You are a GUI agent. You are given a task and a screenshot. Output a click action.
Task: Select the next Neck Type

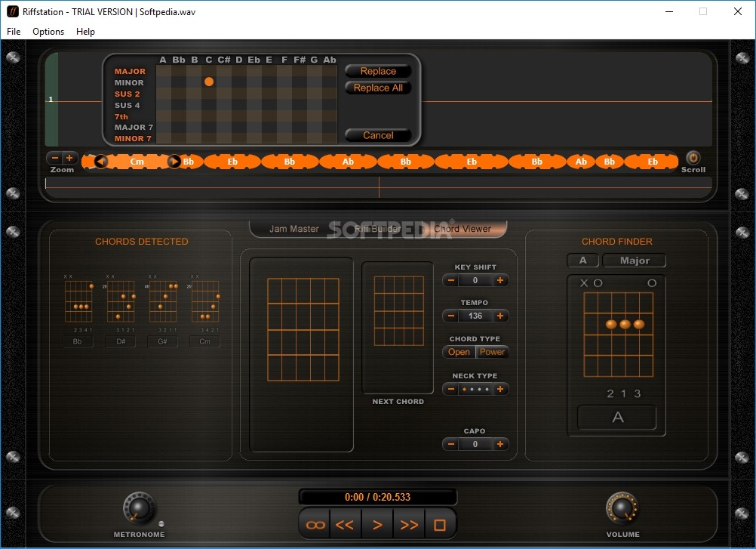point(500,389)
